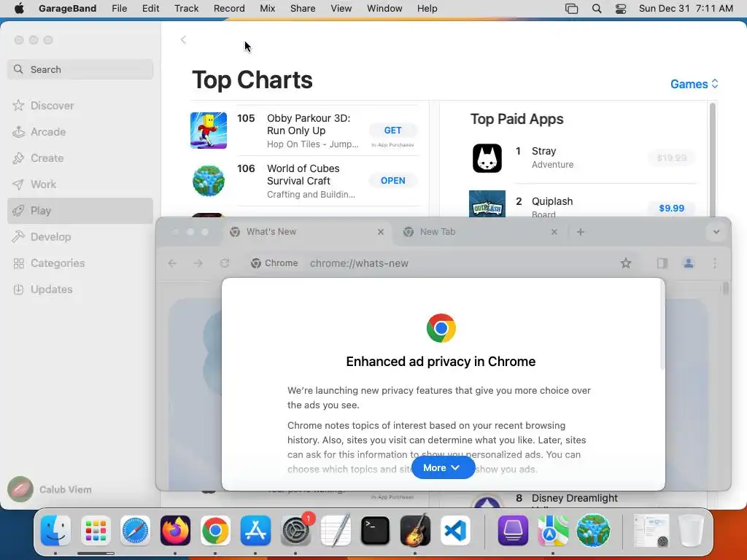The image size is (747, 560).
Task: Open Window menu in menu bar
Action: click(x=384, y=8)
